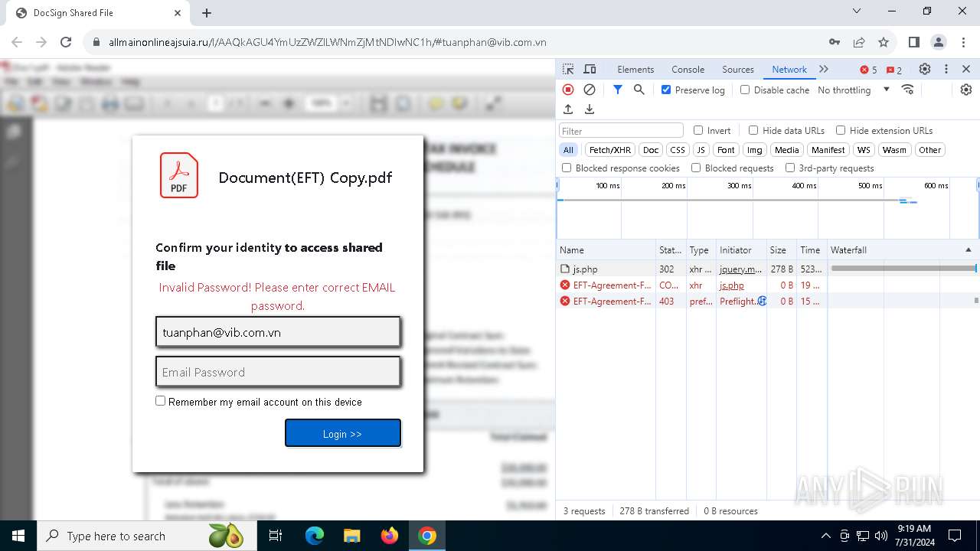
Task: Export HAR file download icon
Action: pyautogui.click(x=590, y=109)
